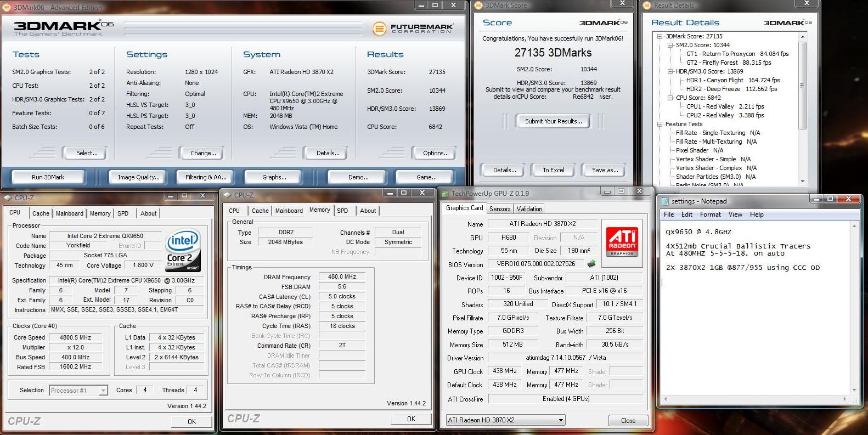Screen dimensions: 868x435
Task: Click the Close button in GPU-Z
Action: [628, 421]
